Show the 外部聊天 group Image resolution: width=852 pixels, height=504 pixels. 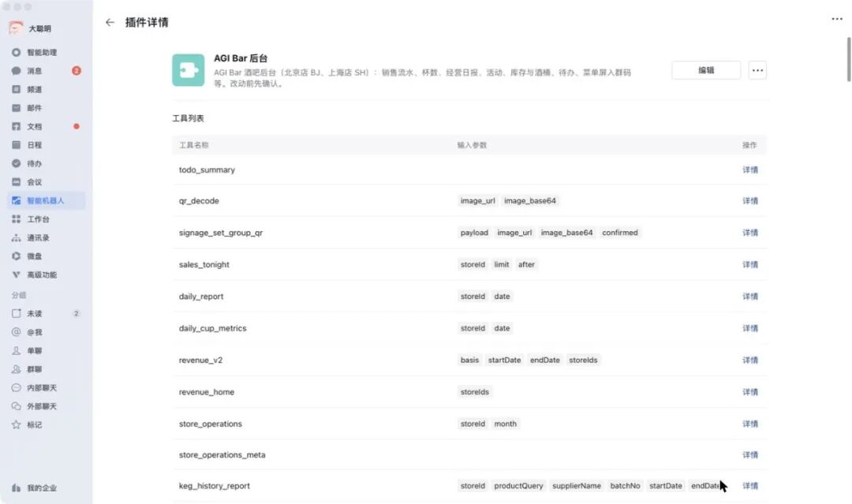[x=47, y=406]
